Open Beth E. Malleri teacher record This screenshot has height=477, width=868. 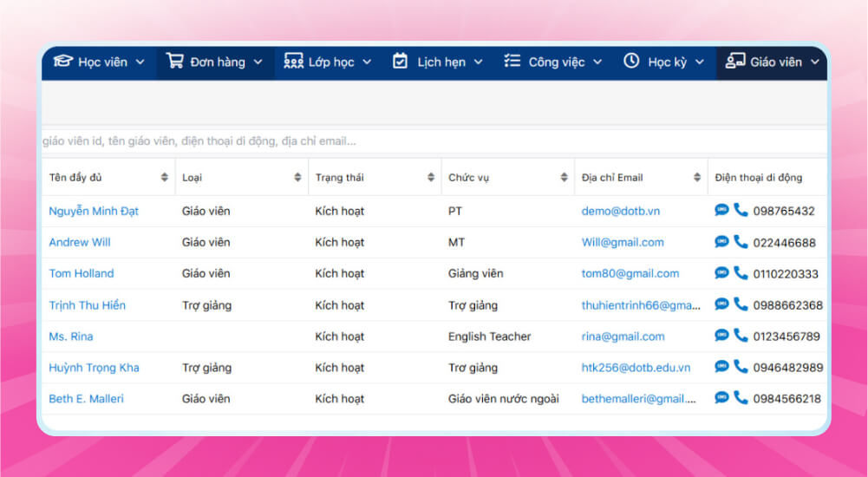coord(87,398)
